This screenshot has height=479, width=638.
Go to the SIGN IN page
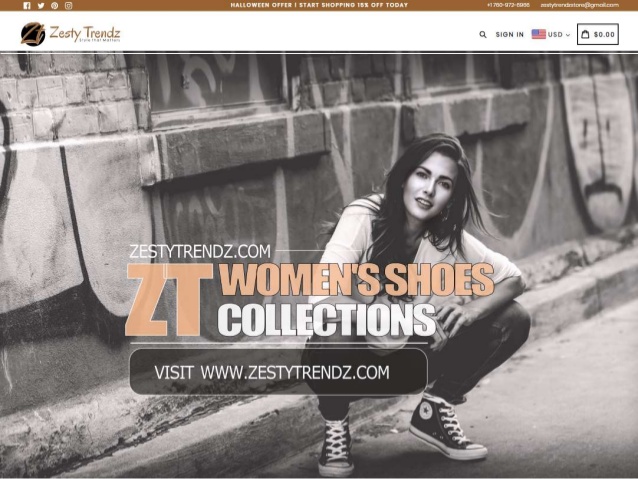[509, 35]
